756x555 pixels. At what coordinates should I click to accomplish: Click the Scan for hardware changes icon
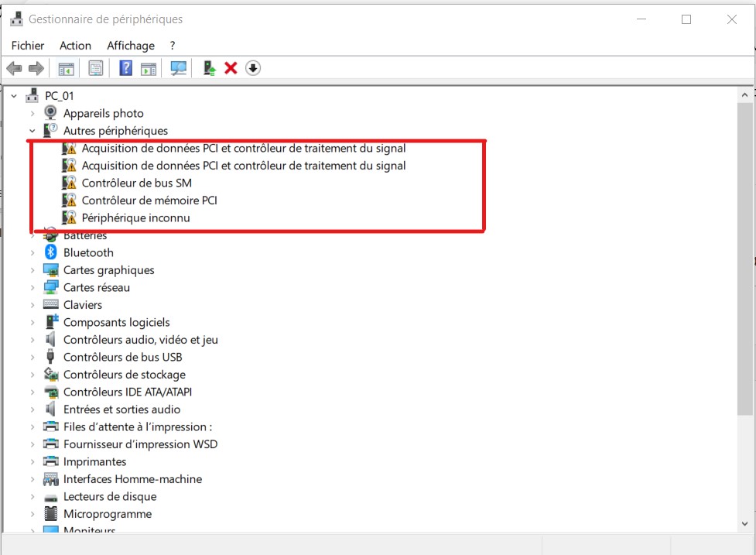point(178,68)
